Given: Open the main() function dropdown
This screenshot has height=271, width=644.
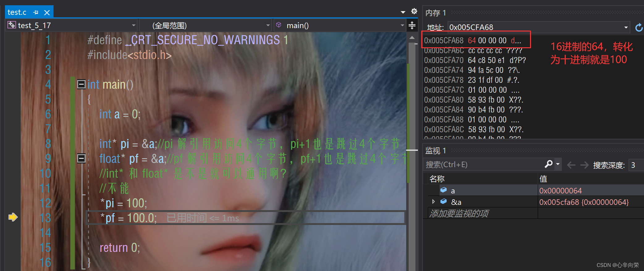Looking at the screenshot, I should coord(402,25).
